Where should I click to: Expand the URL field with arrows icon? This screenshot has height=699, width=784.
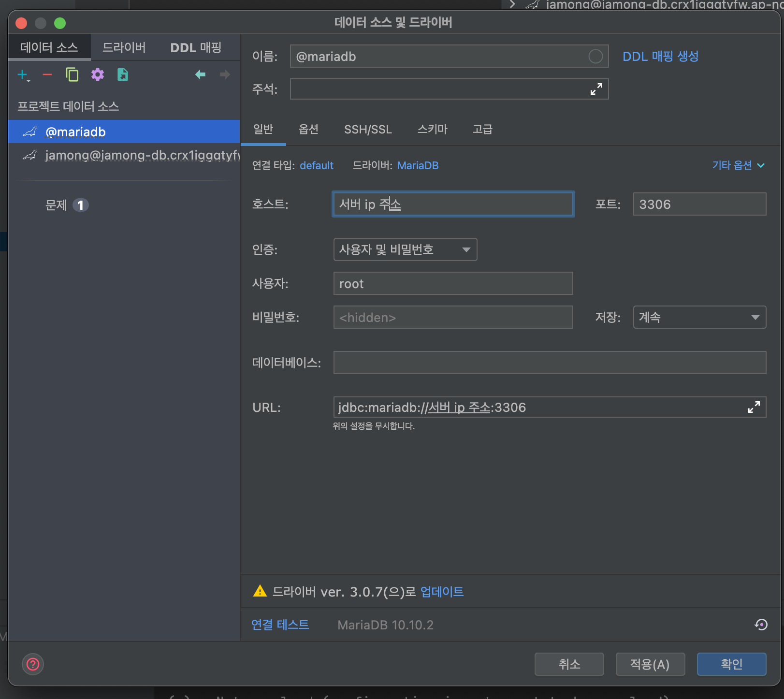click(x=754, y=407)
